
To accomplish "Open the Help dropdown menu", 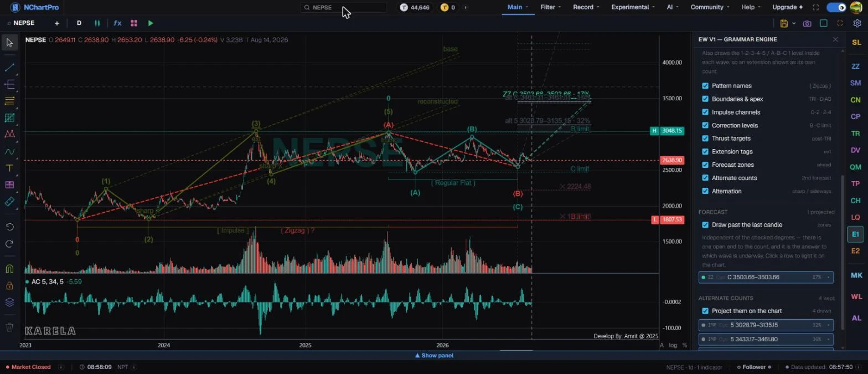I will point(751,7).
